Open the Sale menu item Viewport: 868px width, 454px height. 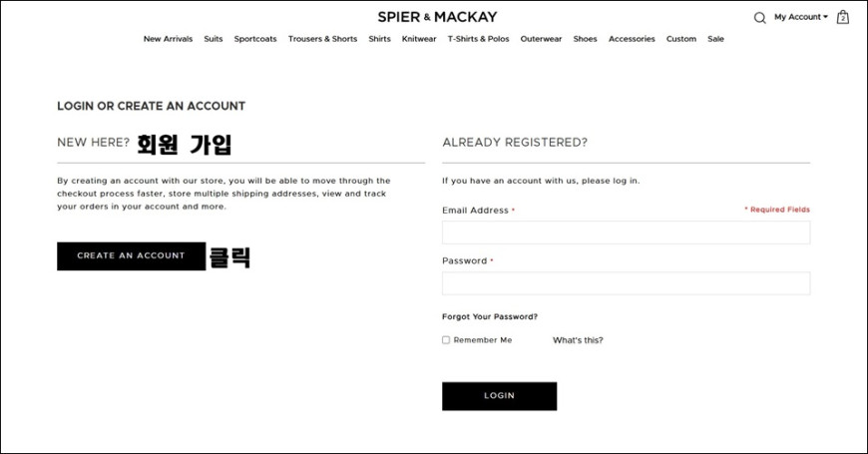point(715,39)
